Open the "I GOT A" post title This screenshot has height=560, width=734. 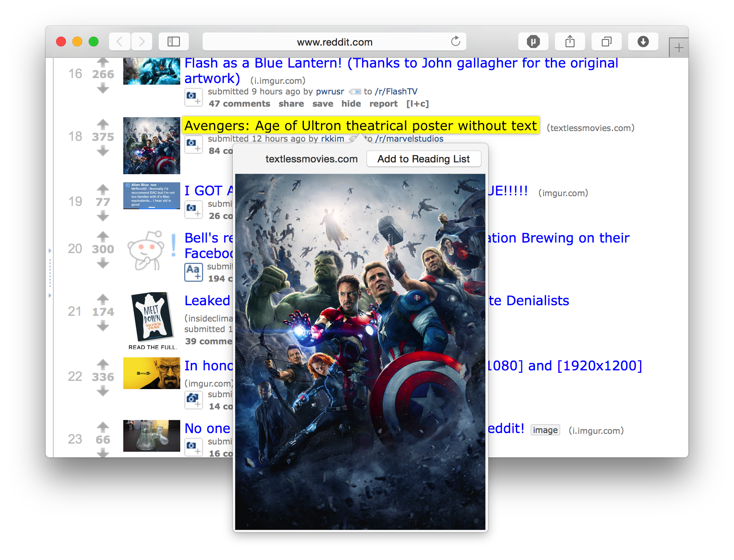click(x=209, y=190)
